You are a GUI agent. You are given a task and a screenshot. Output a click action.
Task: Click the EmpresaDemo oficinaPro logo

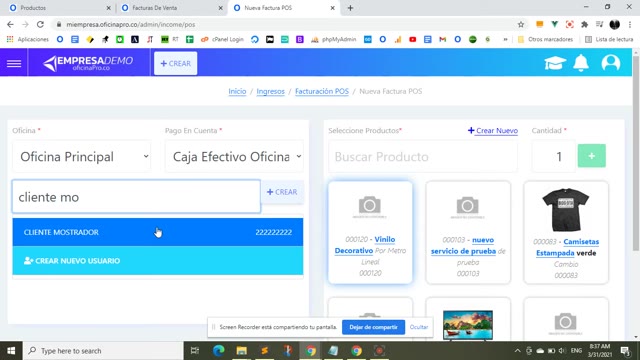(88, 63)
